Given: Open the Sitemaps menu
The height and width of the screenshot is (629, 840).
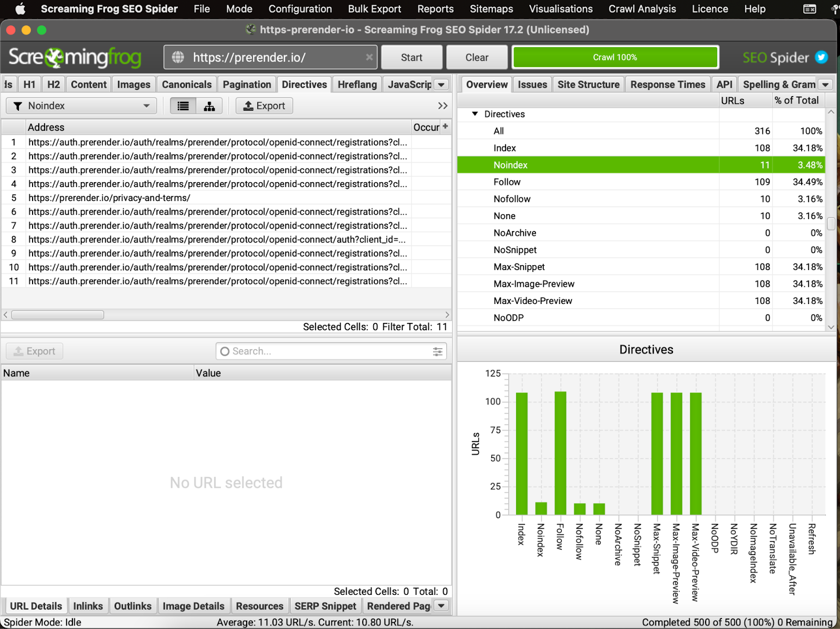Looking at the screenshot, I should point(491,9).
